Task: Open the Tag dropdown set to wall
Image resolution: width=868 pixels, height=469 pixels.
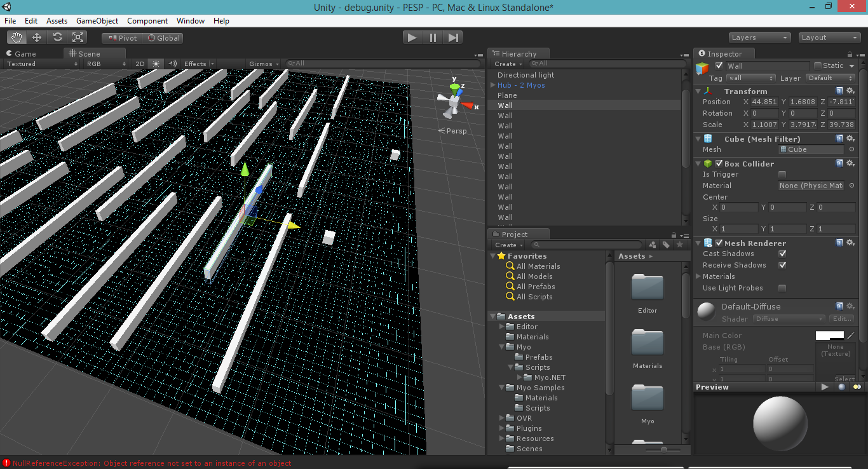Action: [x=752, y=78]
